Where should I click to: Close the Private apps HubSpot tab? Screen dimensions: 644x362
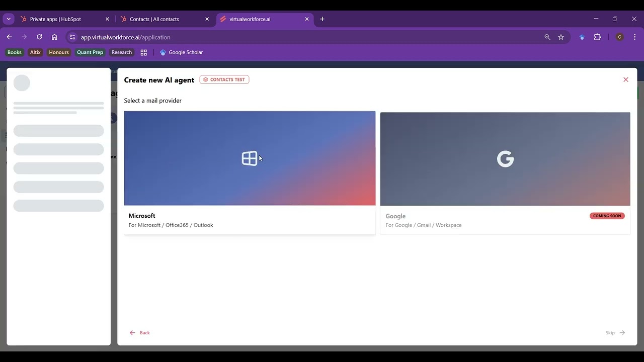(x=107, y=19)
